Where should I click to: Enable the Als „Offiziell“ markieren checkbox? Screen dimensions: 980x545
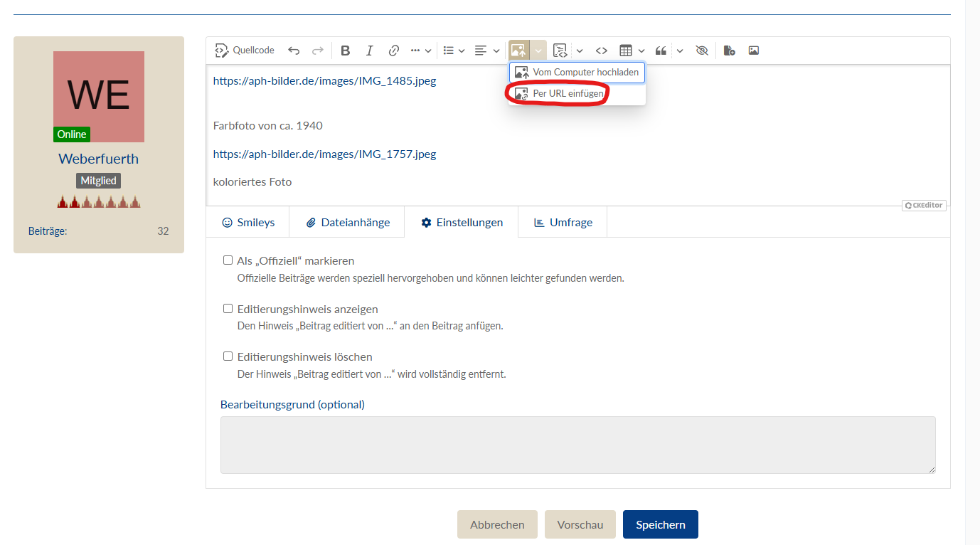(228, 260)
